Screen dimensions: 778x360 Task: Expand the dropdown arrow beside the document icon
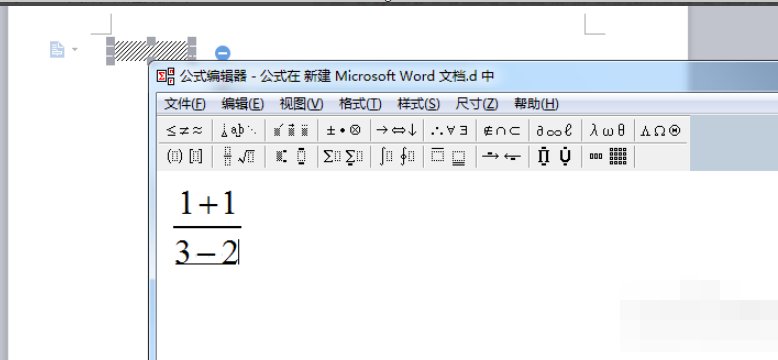[75, 49]
